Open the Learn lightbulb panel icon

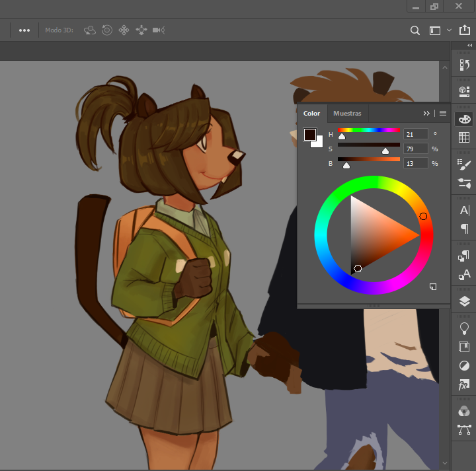(464, 328)
